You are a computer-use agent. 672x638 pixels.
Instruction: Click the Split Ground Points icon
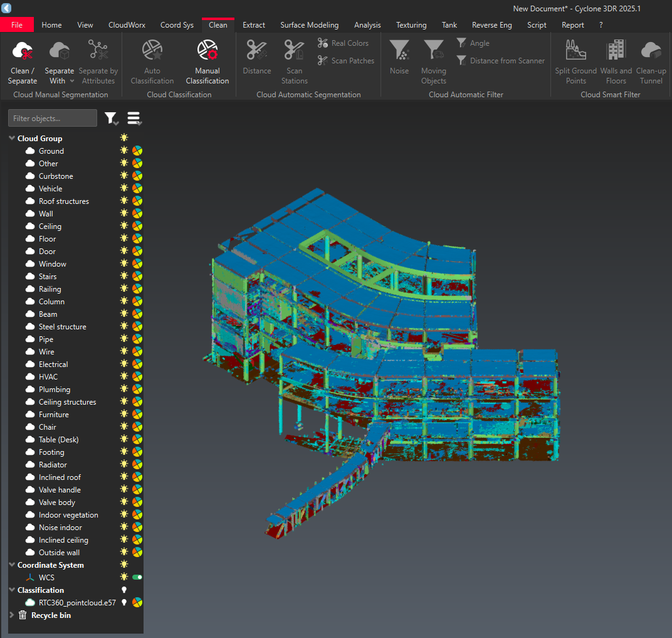click(575, 51)
